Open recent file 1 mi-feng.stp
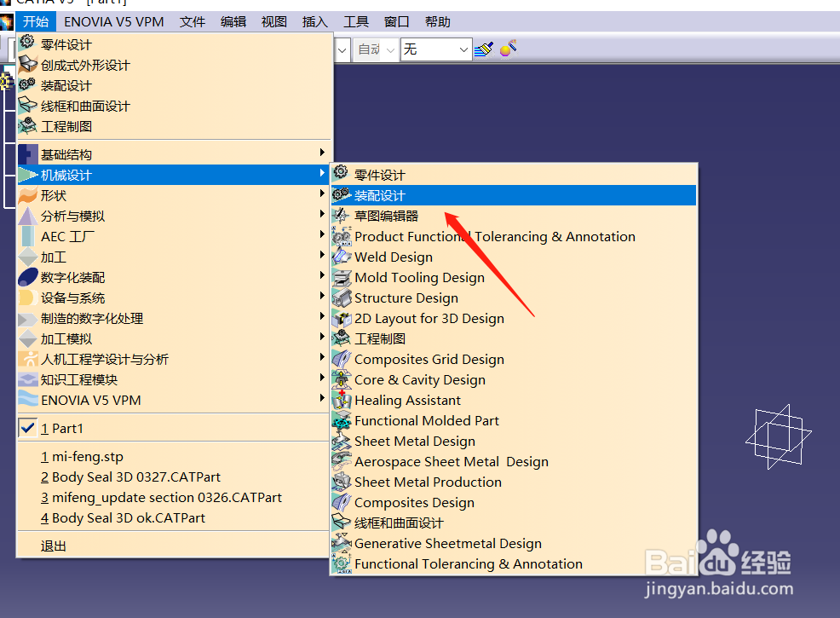This screenshot has width=840, height=618. pyautogui.click(x=173, y=457)
